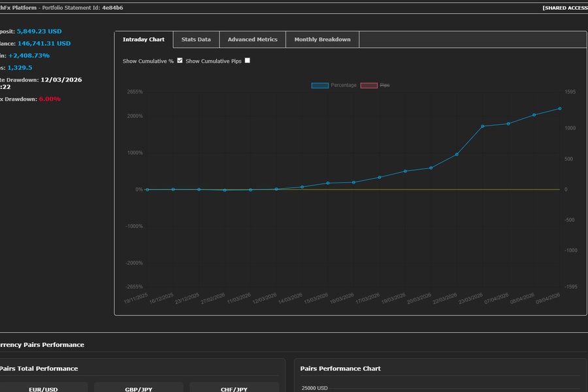Click the 0% y-axis label
This screenshot has width=588, height=392.
[x=139, y=190]
